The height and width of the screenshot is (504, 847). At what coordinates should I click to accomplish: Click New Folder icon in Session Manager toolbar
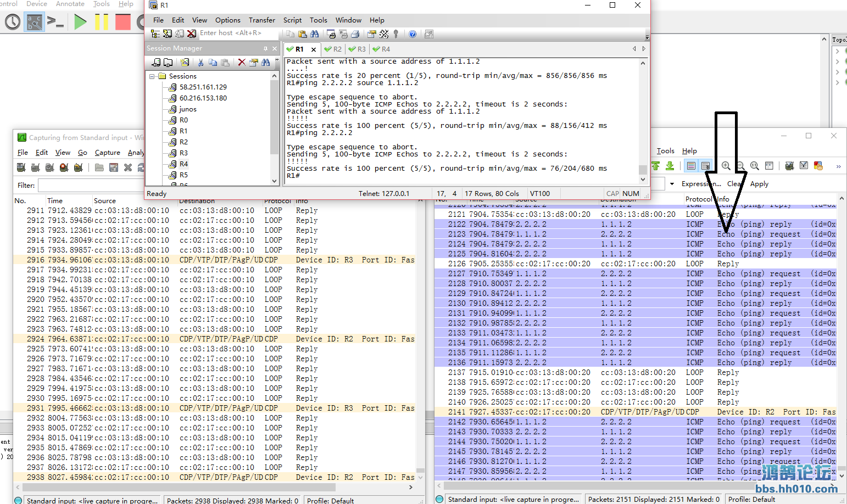point(168,63)
